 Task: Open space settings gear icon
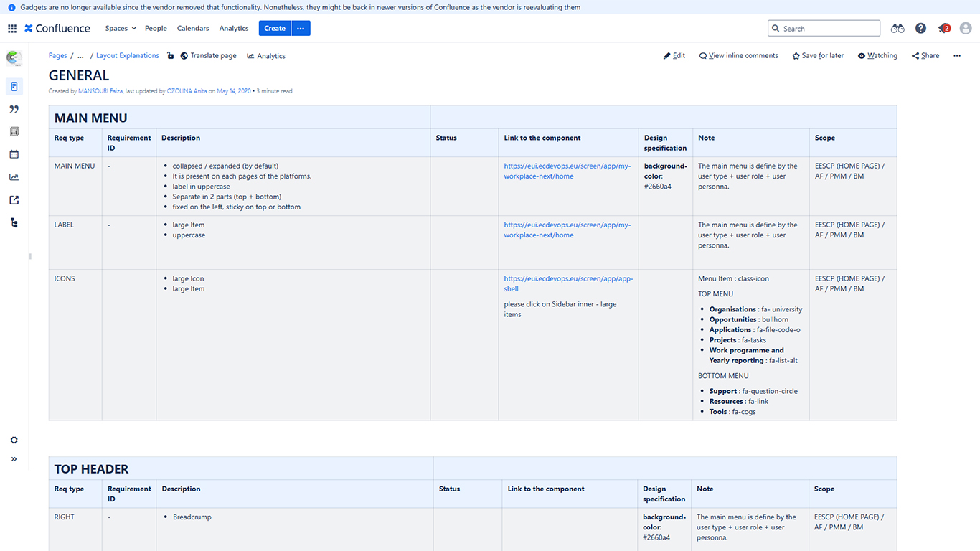click(14, 441)
